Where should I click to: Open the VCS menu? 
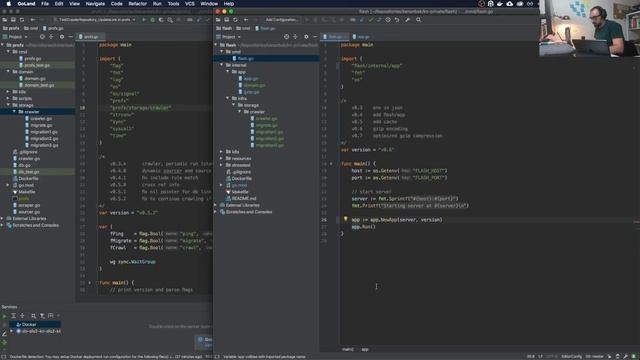[190, 4]
